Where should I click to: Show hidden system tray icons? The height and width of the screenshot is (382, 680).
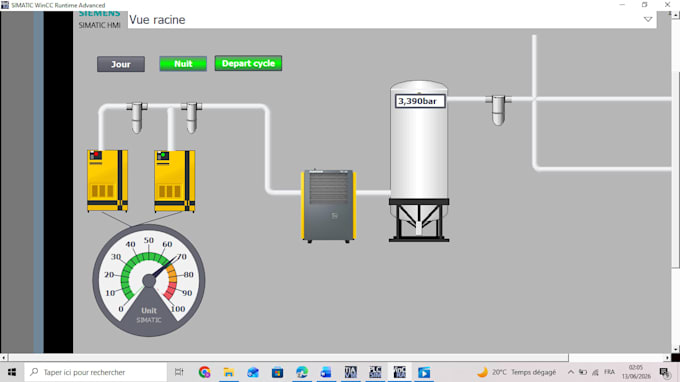pos(571,372)
